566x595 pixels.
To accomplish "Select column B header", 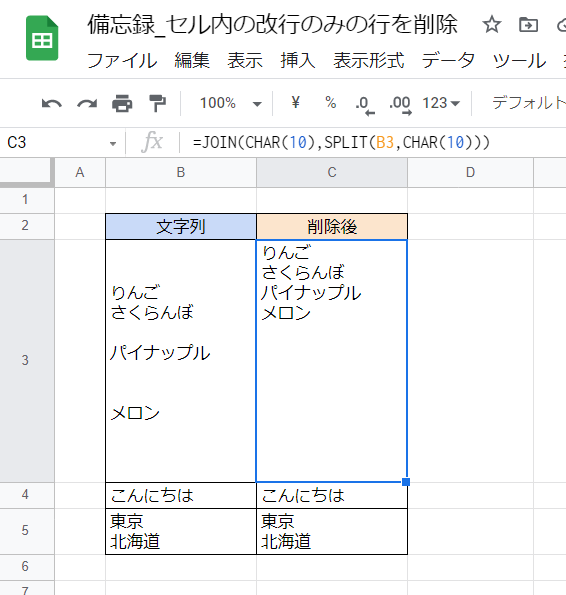I will 181,172.
